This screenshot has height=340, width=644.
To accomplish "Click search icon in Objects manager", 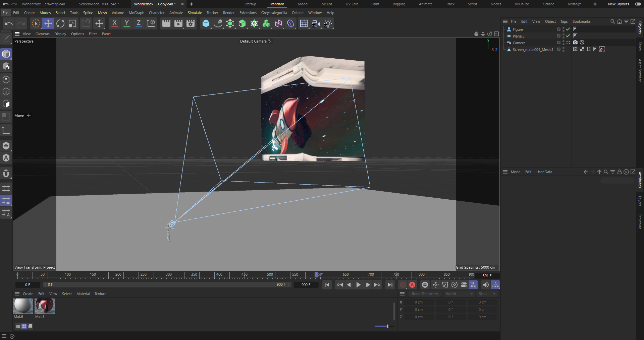I will (612, 21).
